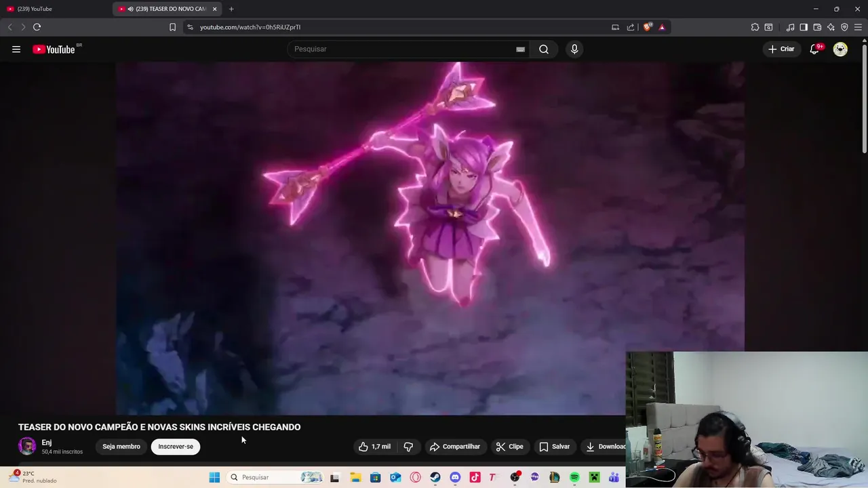Image resolution: width=868 pixels, height=488 pixels.
Task: Open a new browser tab
Action: (231, 9)
